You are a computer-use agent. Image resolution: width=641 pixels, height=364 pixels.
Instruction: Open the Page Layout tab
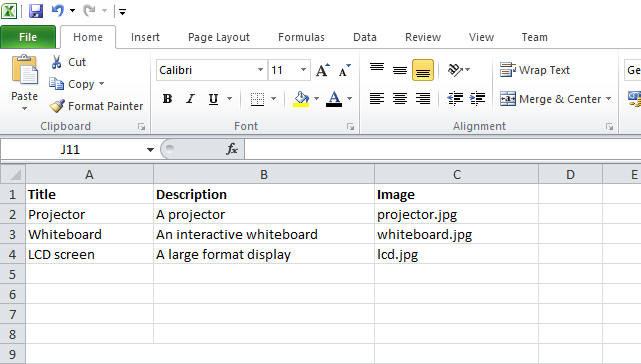click(219, 37)
